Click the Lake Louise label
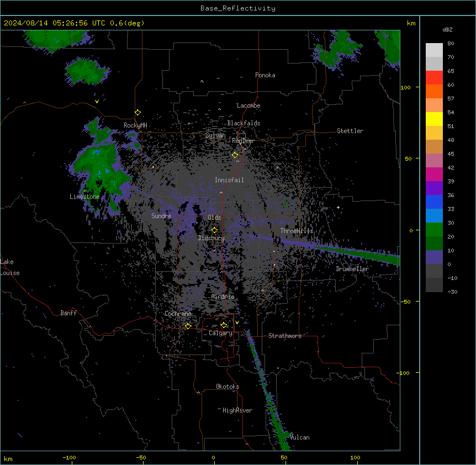476x465 pixels. point(10,267)
